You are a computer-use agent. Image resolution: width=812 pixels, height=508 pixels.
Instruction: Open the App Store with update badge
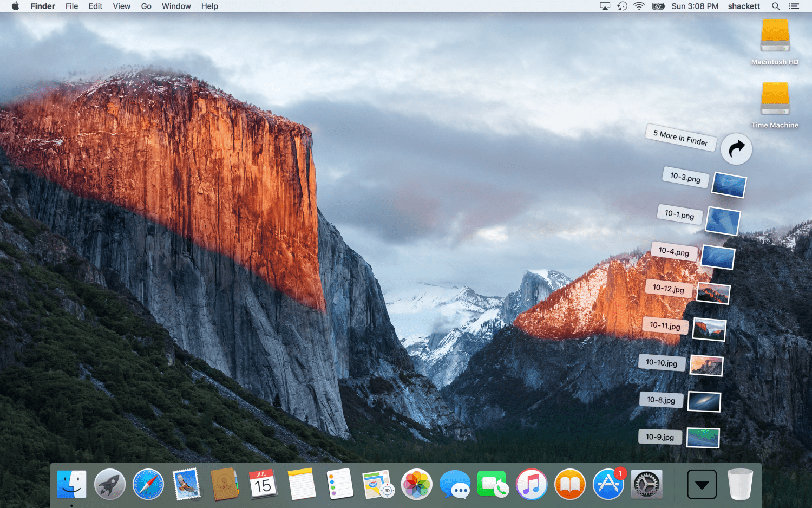[609, 483]
